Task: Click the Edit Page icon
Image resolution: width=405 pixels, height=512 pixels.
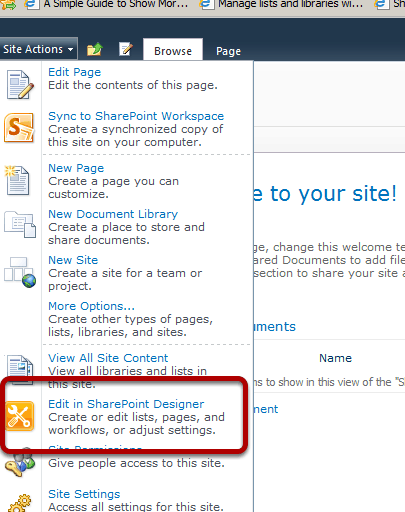Action: tap(20, 85)
